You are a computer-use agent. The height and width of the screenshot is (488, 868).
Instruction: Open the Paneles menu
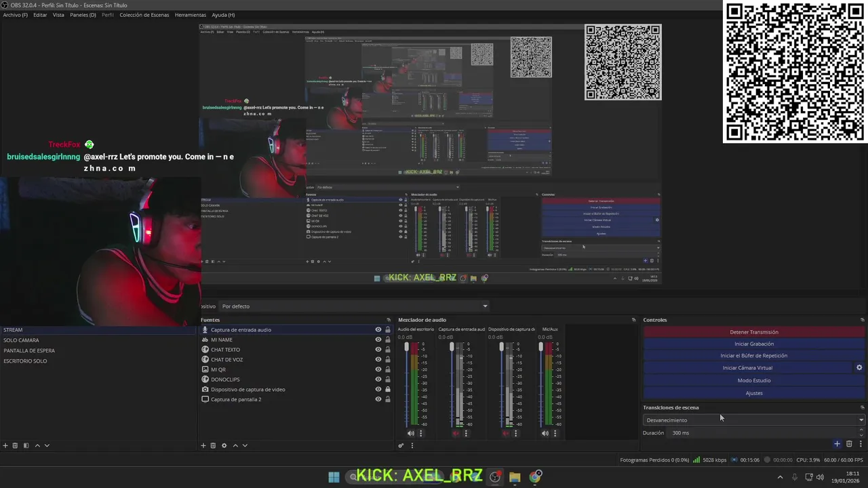point(83,15)
